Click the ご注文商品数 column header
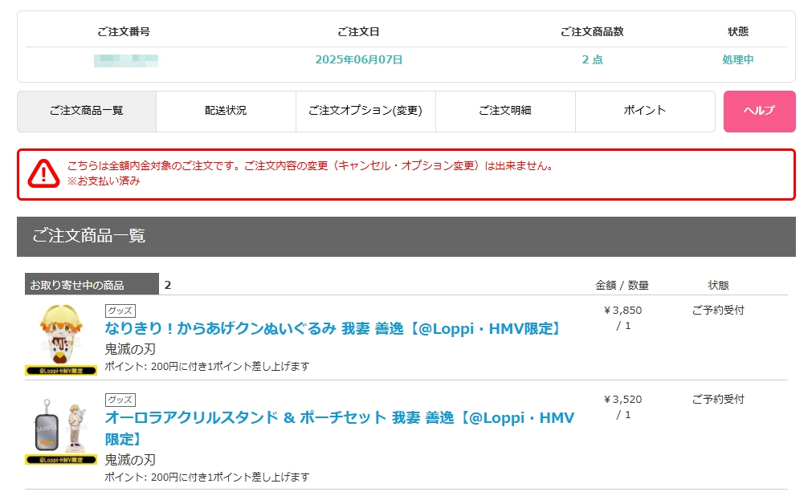812x504 pixels. coord(593,32)
